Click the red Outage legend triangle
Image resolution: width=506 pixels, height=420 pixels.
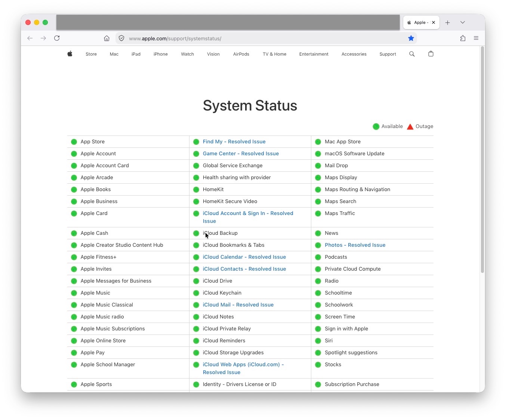[x=410, y=127]
